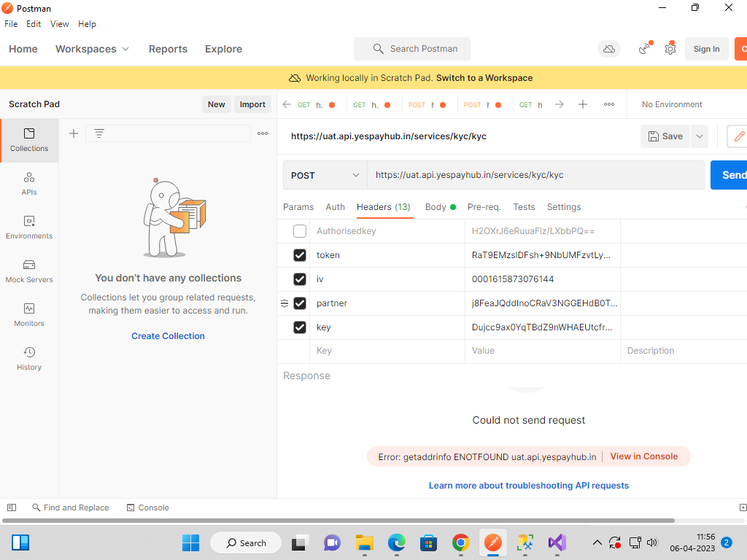This screenshot has height=560, width=747.
Task: Open the settings gear icon
Action: (670, 49)
